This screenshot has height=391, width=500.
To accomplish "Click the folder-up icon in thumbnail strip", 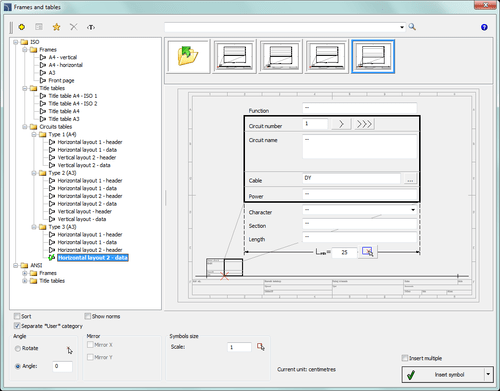I will click(x=188, y=56).
